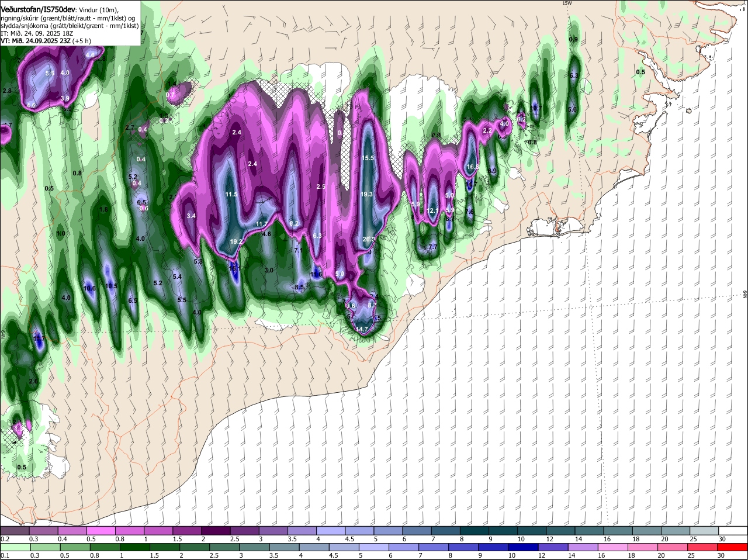
Task: Select the 2.2 value label
Action: click(487, 130)
